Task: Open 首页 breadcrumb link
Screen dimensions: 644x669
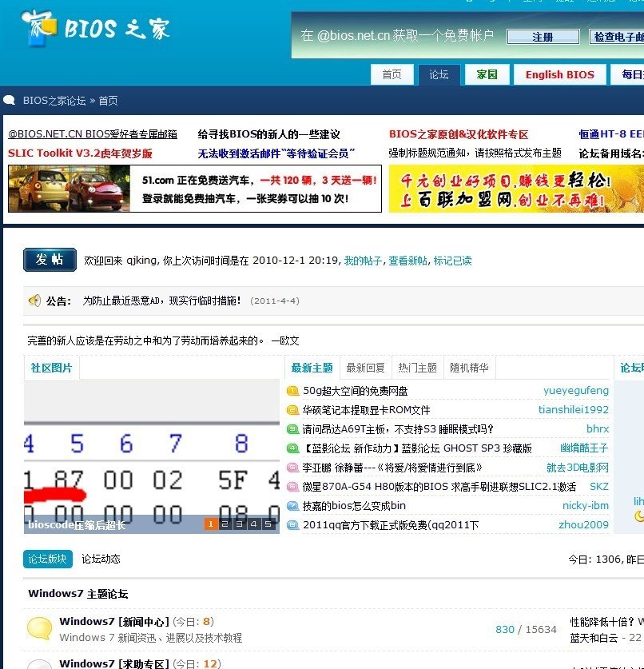Action: click(109, 101)
